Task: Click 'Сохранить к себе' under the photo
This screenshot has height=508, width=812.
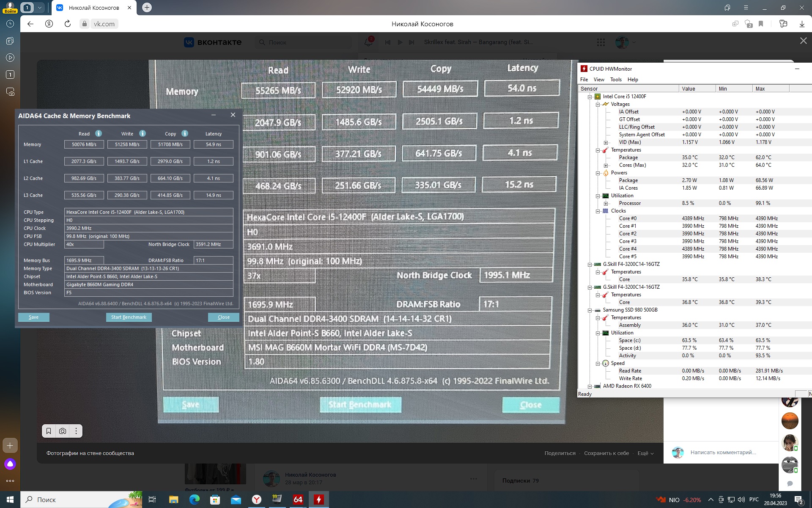Action: coord(606,453)
